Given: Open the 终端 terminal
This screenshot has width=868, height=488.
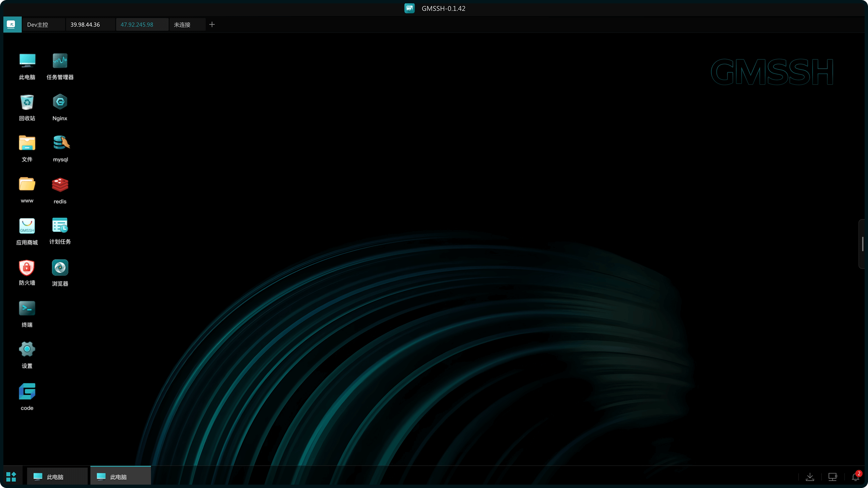Looking at the screenshot, I should pyautogui.click(x=27, y=308).
